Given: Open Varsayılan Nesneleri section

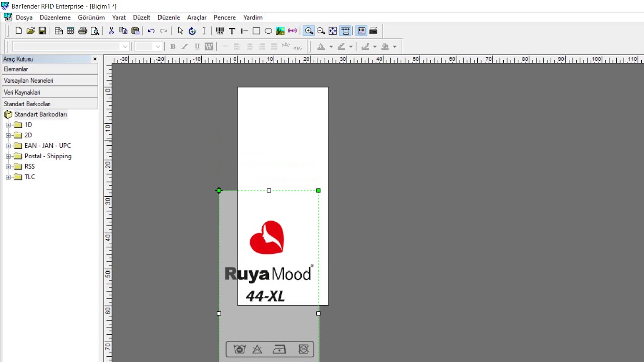Looking at the screenshot, I should click(x=50, y=80).
